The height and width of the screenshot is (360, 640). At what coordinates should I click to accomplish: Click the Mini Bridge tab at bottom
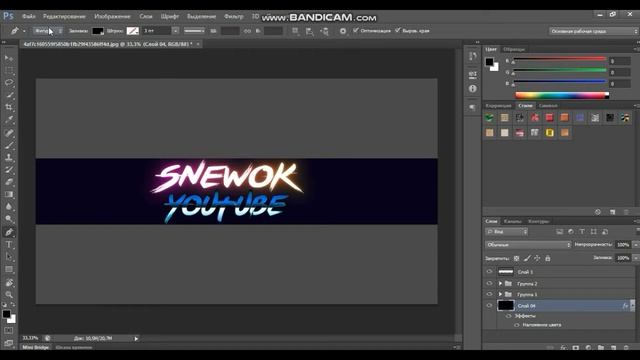[36, 347]
